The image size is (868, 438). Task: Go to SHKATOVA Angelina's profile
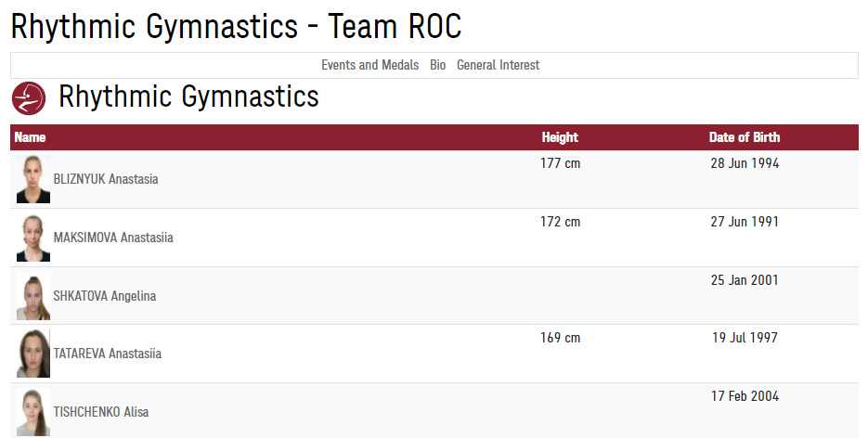tap(105, 296)
